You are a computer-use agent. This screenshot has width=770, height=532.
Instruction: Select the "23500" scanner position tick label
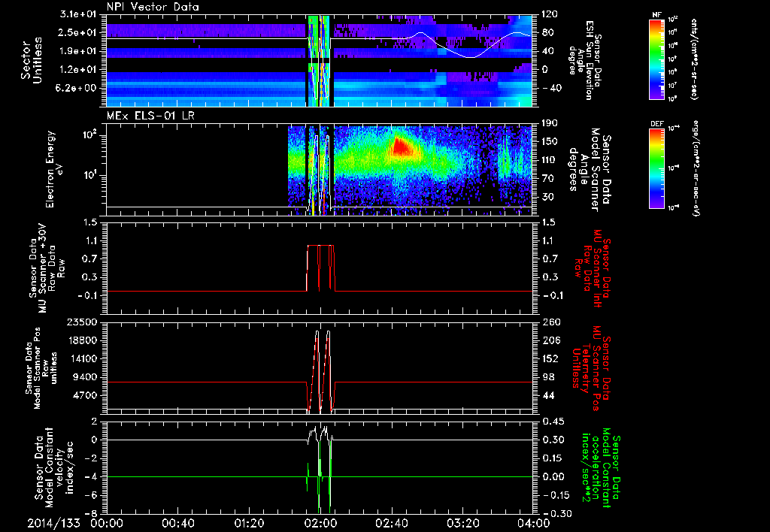(83, 322)
